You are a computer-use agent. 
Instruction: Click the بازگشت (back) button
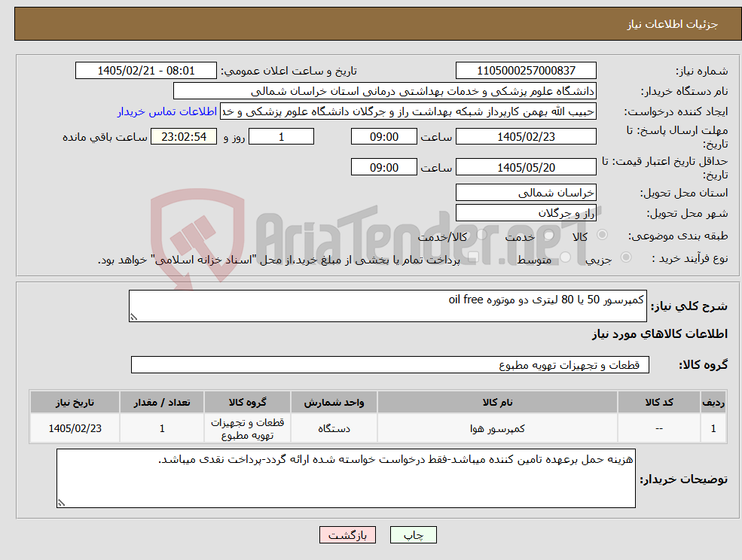coord(347,535)
